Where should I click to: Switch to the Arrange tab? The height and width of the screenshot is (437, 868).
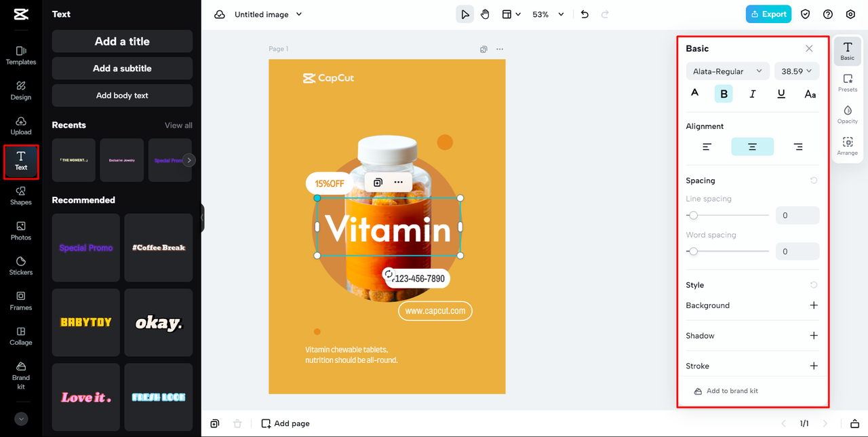click(x=848, y=146)
